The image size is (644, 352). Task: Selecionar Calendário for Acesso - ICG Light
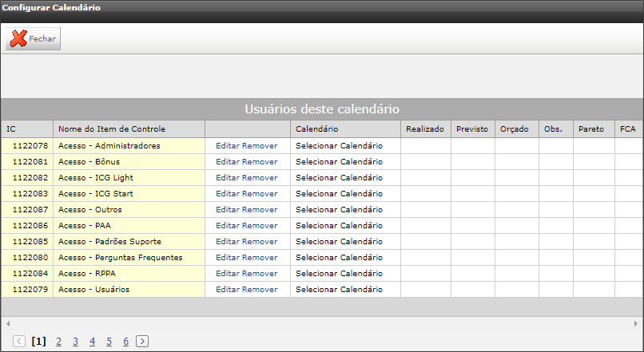(340, 178)
